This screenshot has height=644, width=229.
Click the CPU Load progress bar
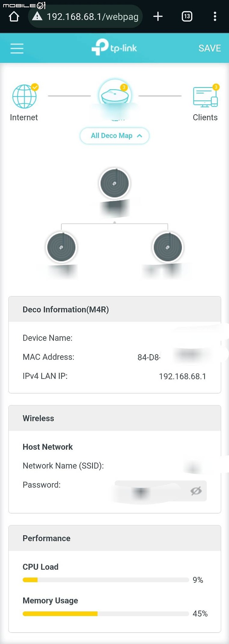point(106,580)
